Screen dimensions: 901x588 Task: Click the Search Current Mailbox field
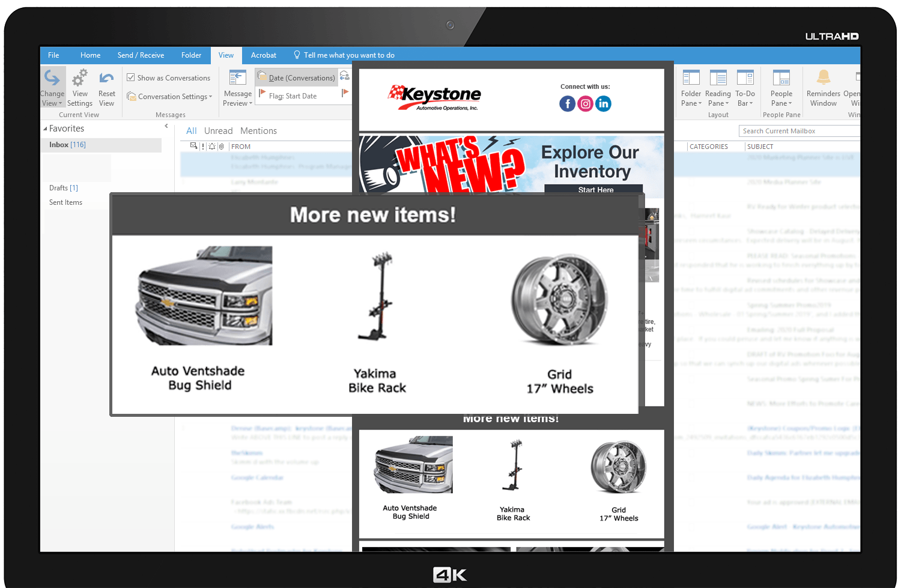pos(799,131)
